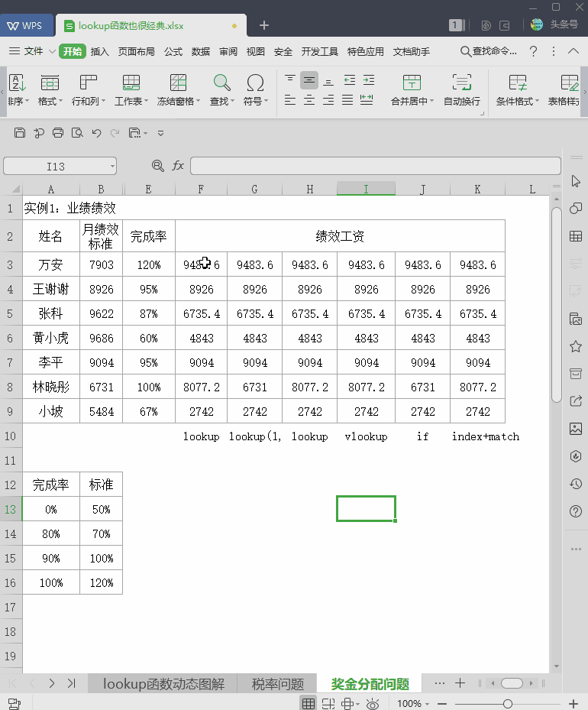
Task: Add a new sheet with plus button
Action: coord(460,682)
